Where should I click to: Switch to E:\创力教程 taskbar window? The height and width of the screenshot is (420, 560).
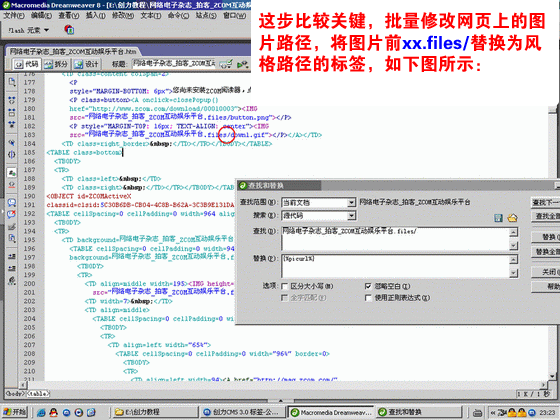point(155,412)
